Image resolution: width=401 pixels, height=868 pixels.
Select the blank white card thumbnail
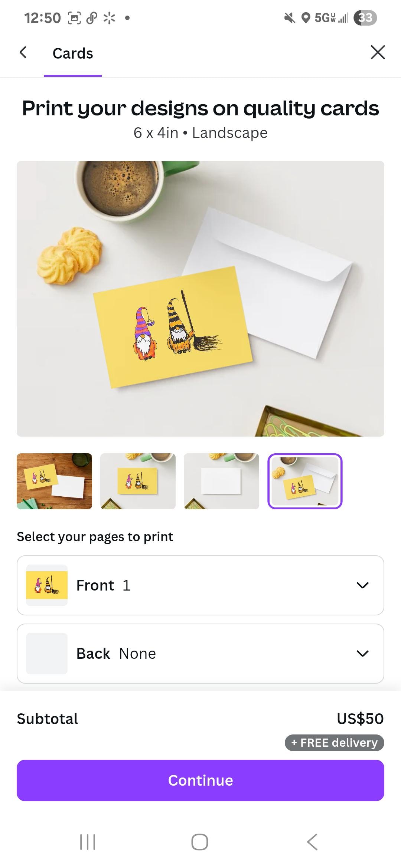tap(221, 481)
